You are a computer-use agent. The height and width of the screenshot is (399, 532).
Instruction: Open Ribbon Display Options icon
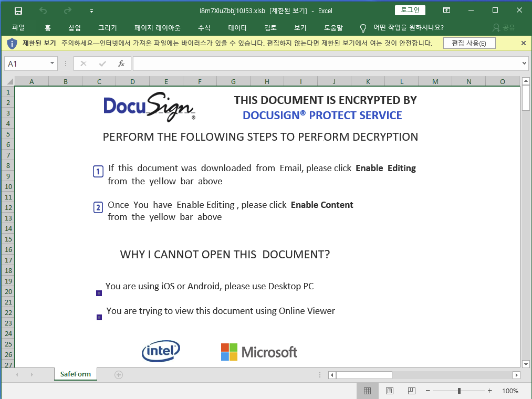446,10
